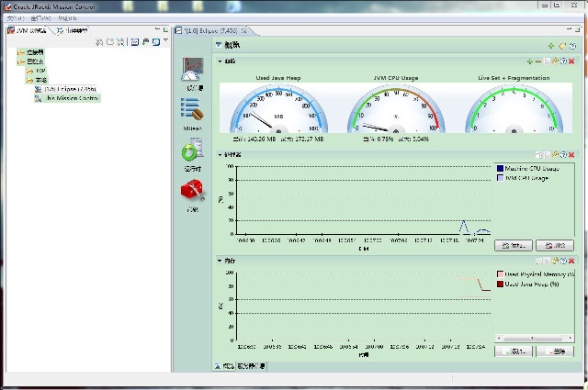Open help icon in CPU chart section toolbar

click(x=563, y=154)
